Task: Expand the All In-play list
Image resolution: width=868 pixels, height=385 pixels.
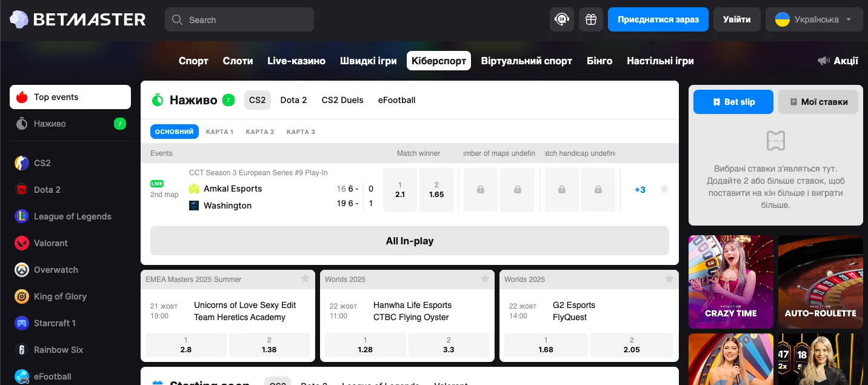Action: pyautogui.click(x=410, y=241)
